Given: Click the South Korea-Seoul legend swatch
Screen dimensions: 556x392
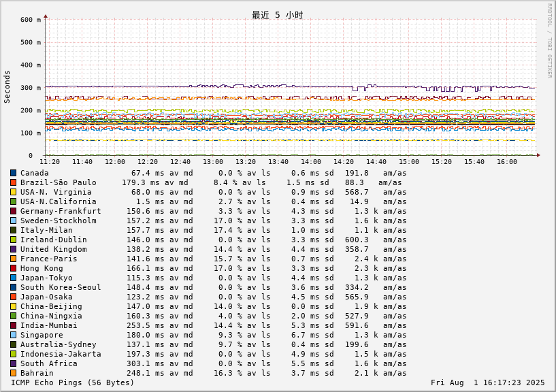Looking at the screenshot, I should click(13, 287).
